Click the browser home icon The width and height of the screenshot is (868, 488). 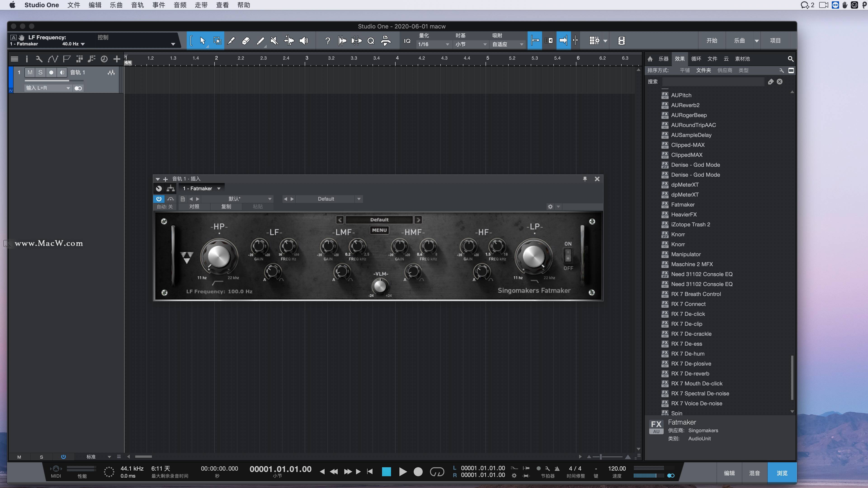tap(650, 59)
